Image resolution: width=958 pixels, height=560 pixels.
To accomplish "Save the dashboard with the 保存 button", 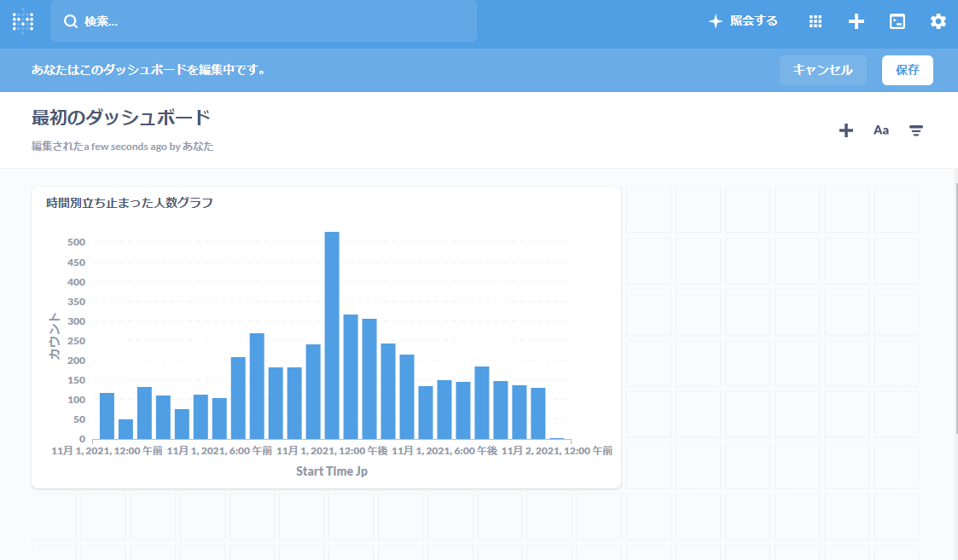I will [x=907, y=70].
